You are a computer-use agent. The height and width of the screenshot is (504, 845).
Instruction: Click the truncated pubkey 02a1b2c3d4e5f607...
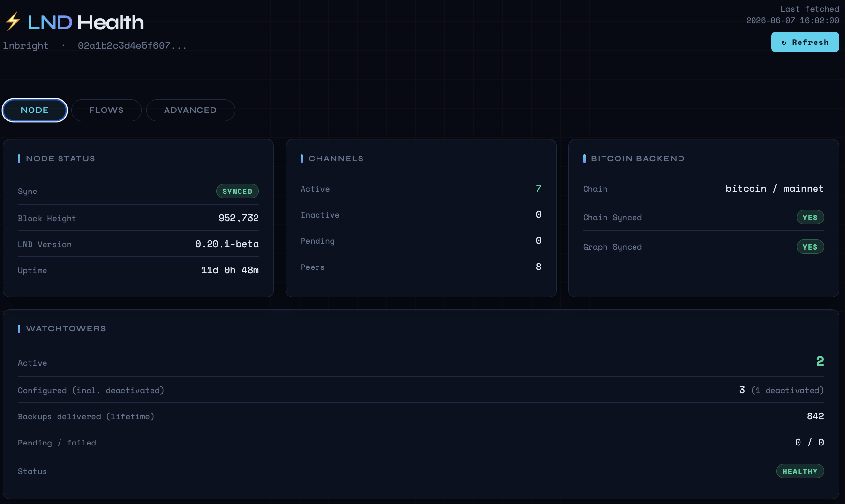(132, 45)
